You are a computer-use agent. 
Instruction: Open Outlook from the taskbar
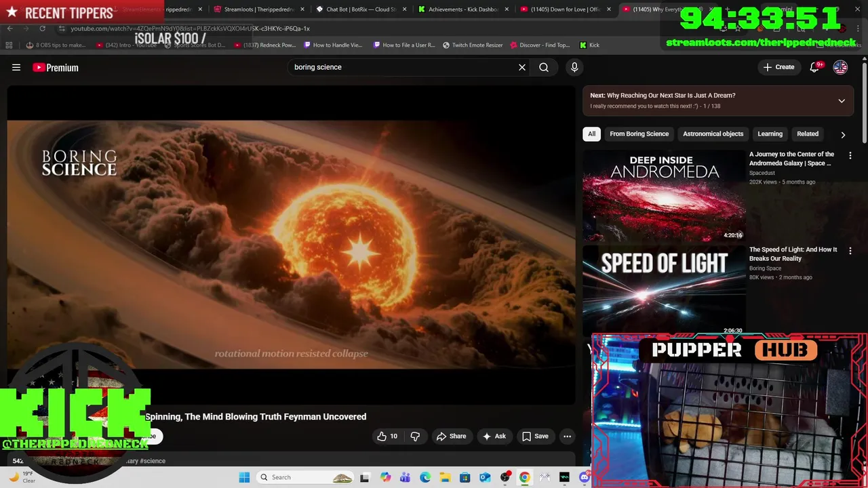[x=485, y=477]
